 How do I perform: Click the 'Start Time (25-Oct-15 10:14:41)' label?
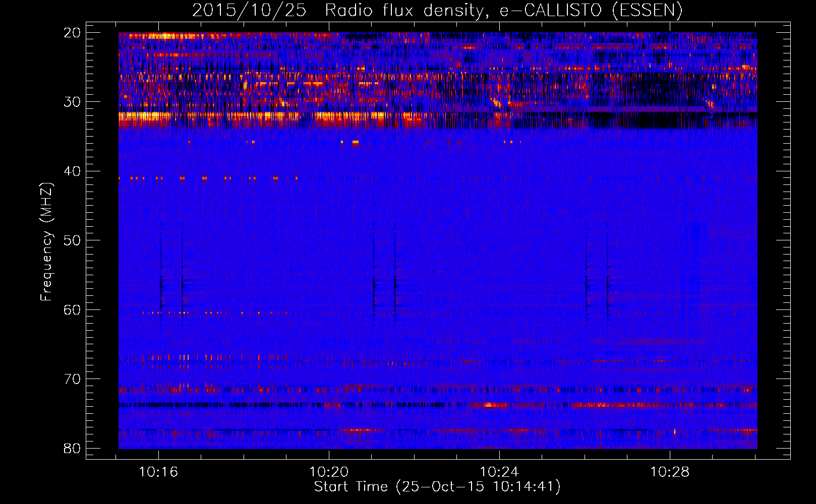point(437,487)
